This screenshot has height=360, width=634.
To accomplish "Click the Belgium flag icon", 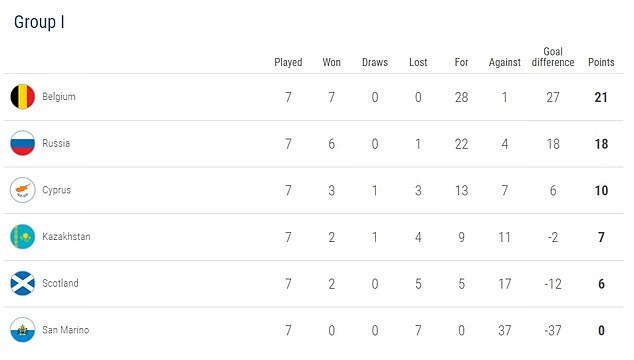I will [23, 97].
